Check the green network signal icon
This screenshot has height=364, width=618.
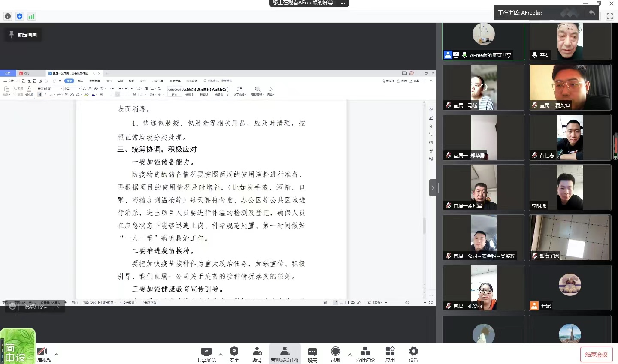(31, 16)
